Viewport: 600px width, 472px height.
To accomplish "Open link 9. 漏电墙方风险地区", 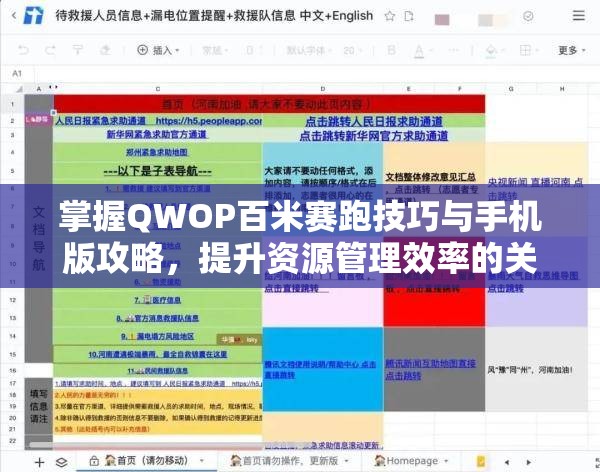I will coord(157,336).
